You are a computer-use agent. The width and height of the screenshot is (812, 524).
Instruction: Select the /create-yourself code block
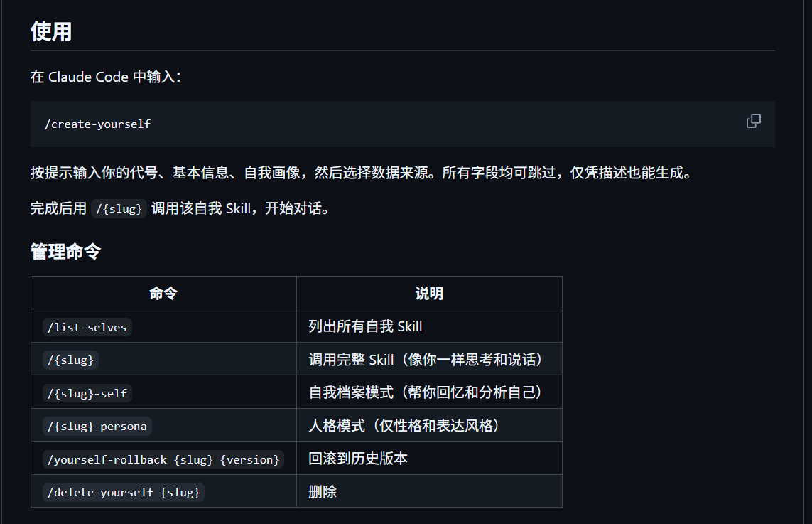pyautogui.click(x=97, y=124)
